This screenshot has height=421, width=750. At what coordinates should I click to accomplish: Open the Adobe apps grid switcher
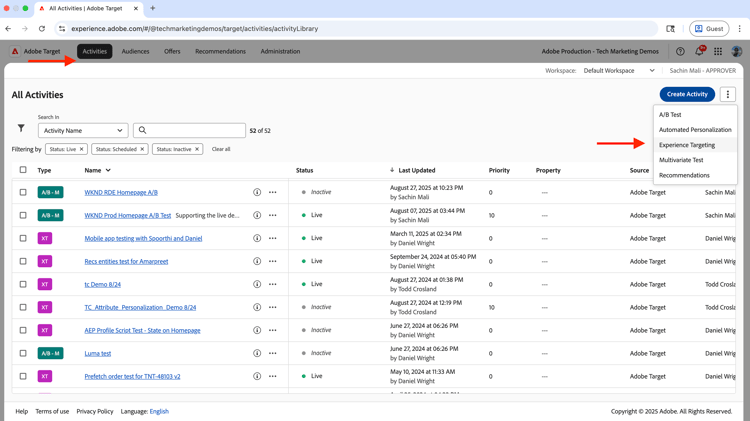(x=718, y=51)
